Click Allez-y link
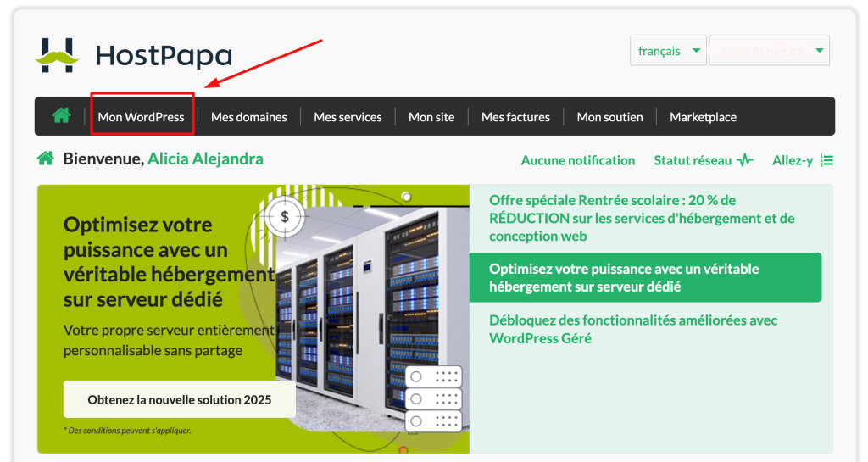This screenshot has width=868, height=462. 793,160
